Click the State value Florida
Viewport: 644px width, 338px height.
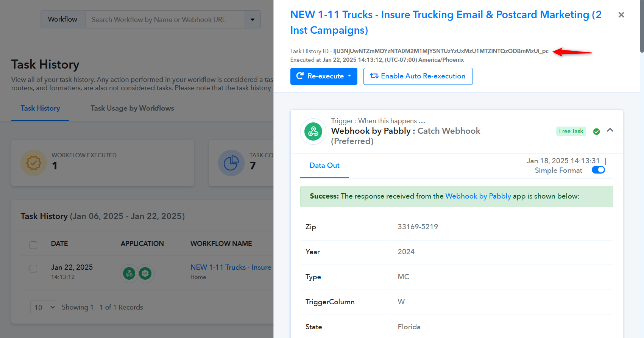pos(409,327)
